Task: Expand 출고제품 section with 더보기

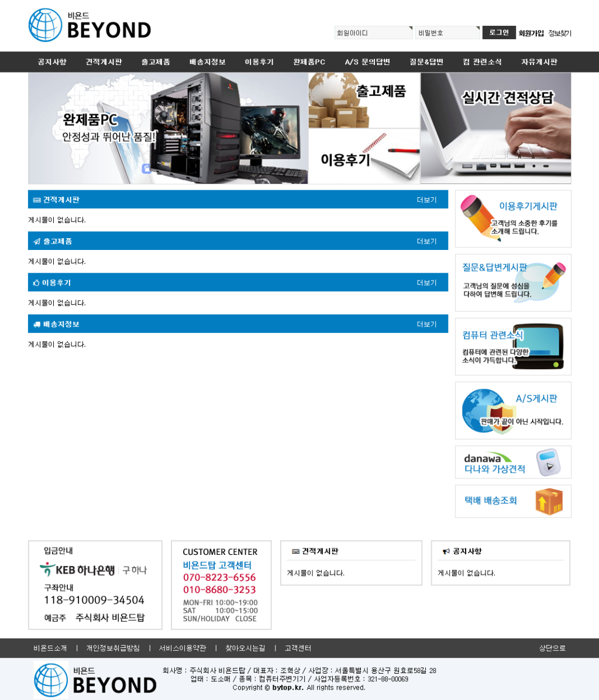Action: (x=426, y=241)
